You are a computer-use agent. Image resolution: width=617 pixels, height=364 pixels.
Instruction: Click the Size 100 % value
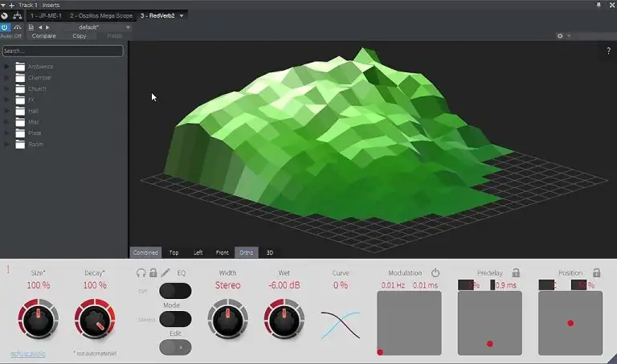click(x=39, y=285)
